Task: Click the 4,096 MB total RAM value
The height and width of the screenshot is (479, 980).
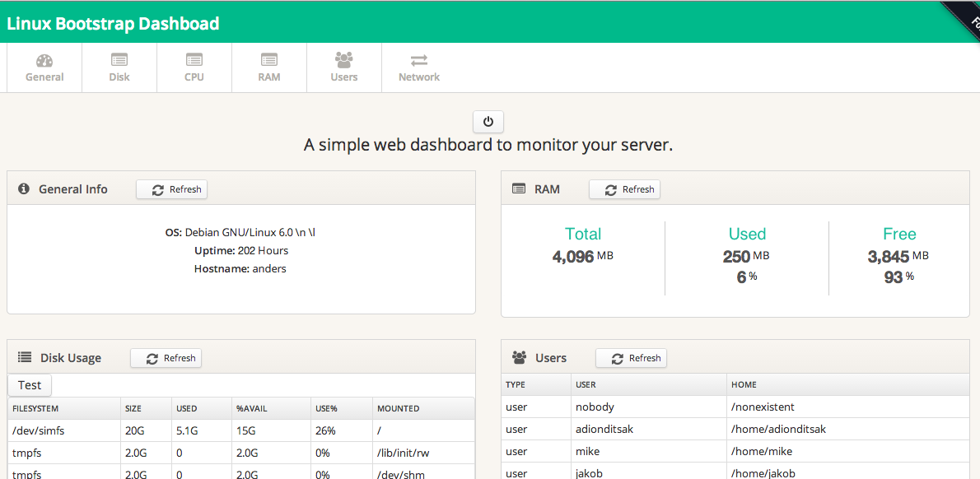Action: (x=583, y=256)
